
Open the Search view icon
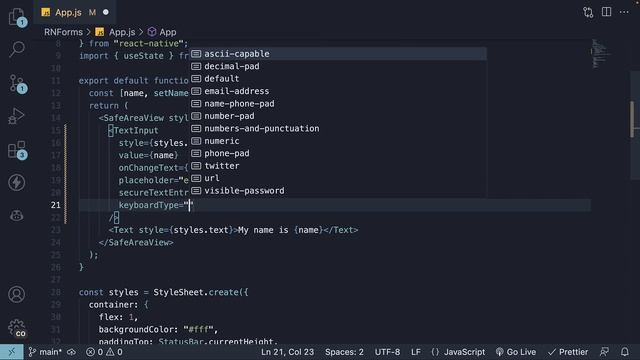point(17,49)
